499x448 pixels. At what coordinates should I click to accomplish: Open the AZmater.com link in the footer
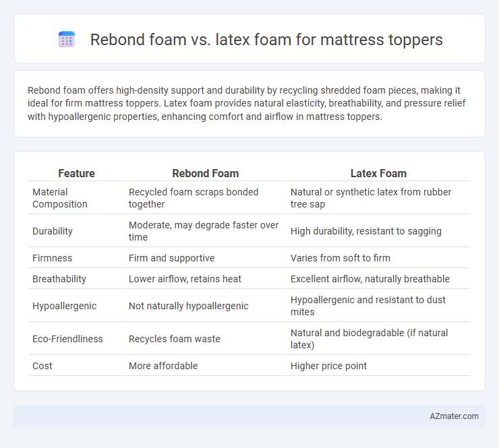pyautogui.click(x=454, y=416)
